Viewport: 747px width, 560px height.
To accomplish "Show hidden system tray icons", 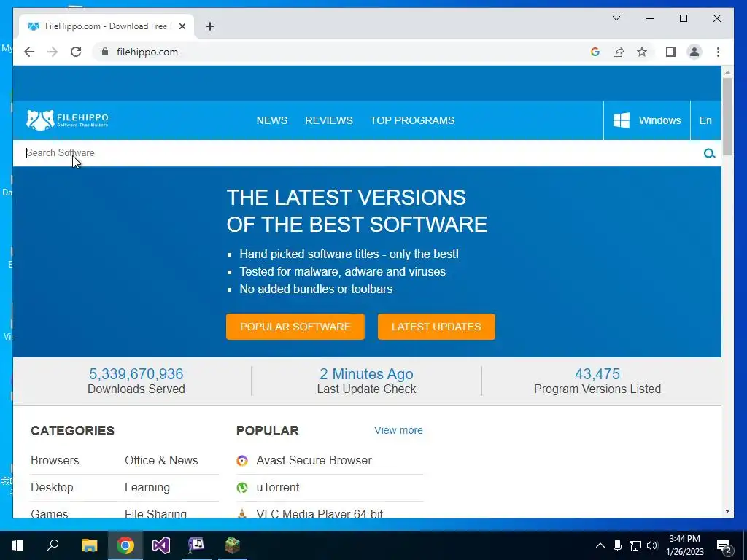I will [x=600, y=545].
